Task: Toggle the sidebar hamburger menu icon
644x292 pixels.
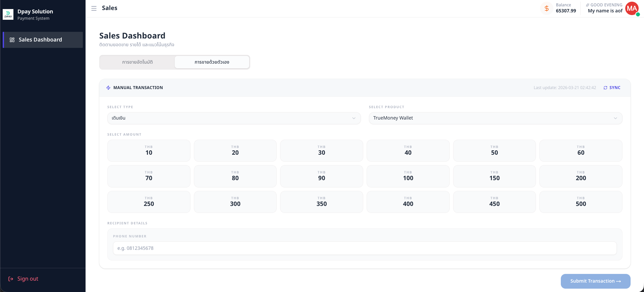Action: (94, 8)
